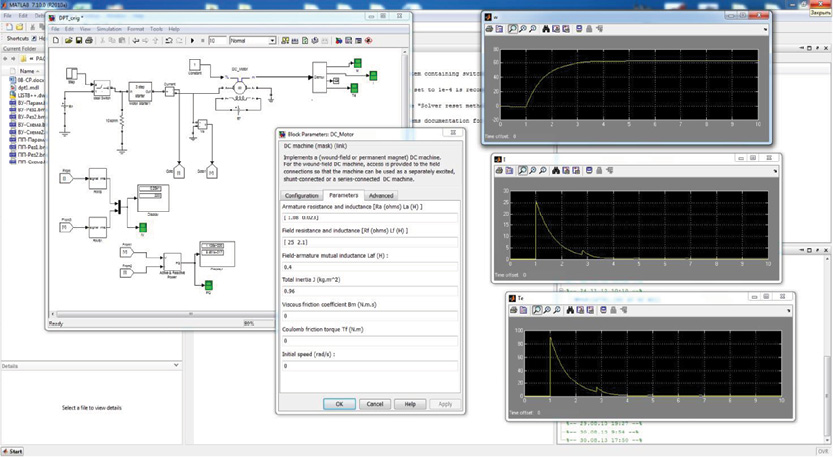Undo last action in Simulink toolbar
833x457 pixels.
point(169,40)
